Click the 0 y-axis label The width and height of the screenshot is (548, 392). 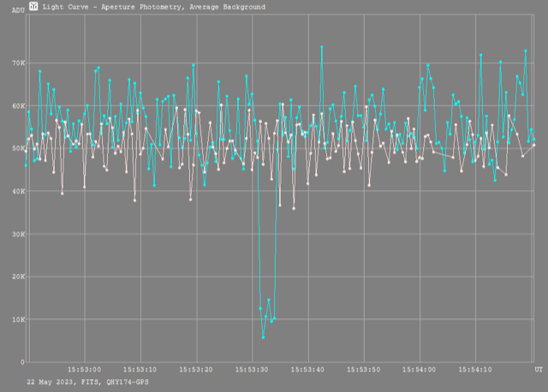(23, 362)
